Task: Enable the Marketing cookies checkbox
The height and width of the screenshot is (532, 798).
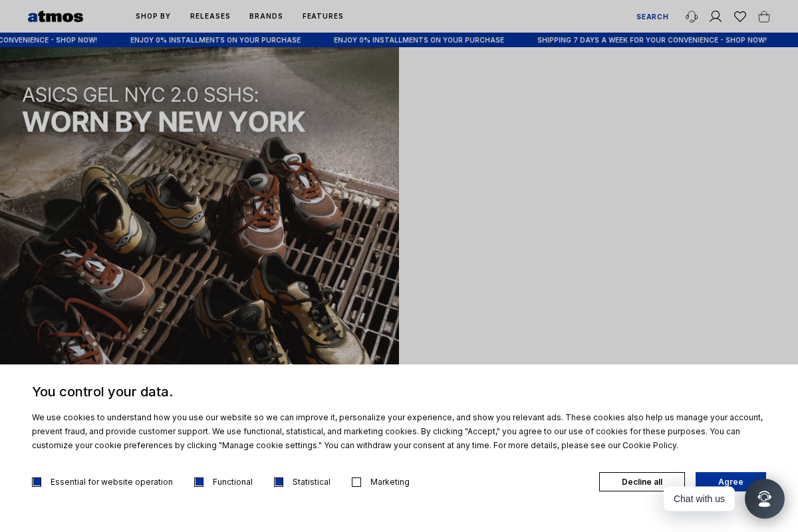Action: (x=356, y=481)
